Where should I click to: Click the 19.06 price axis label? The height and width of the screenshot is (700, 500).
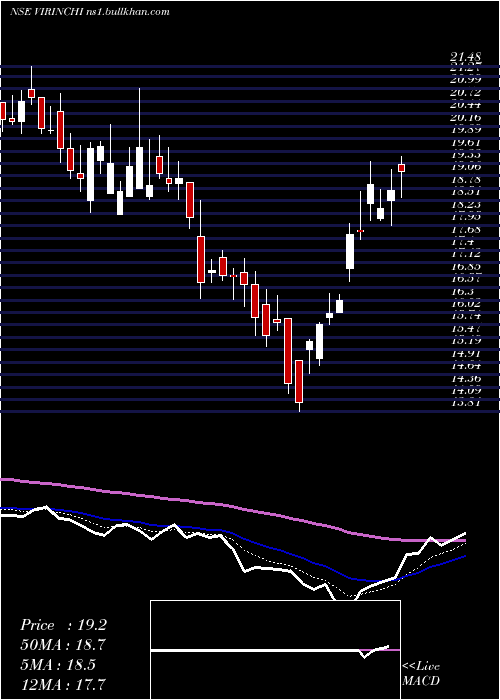click(466, 167)
